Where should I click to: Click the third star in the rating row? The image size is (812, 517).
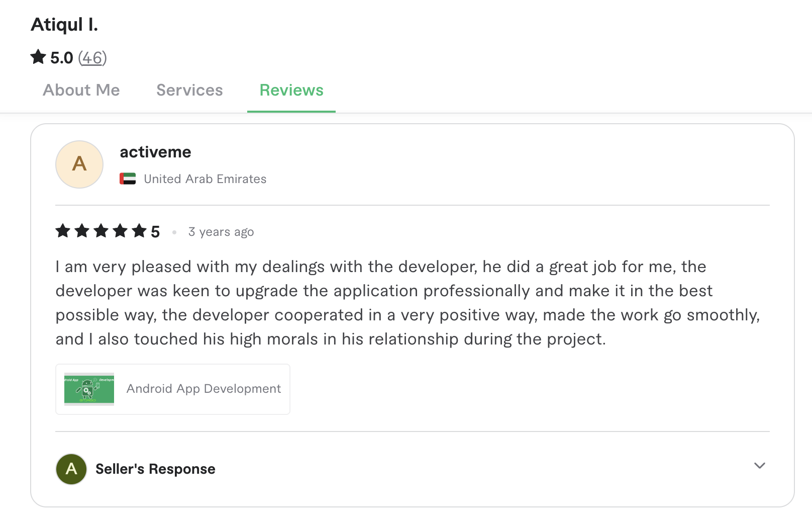tap(100, 231)
